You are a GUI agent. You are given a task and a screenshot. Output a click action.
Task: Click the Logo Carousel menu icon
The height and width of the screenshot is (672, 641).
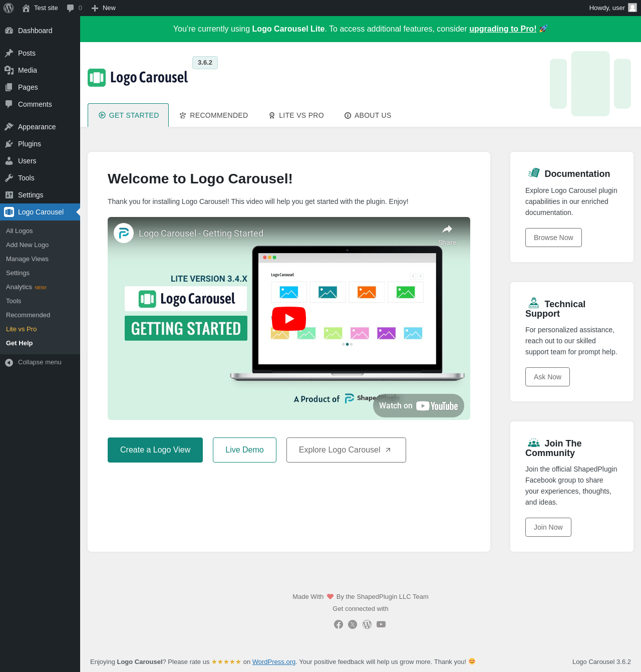click(9, 212)
